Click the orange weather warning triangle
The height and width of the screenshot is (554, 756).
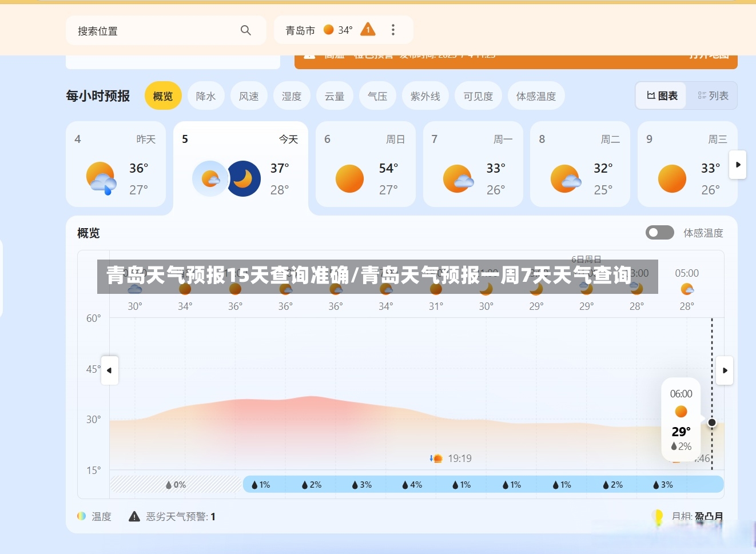point(368,30)
